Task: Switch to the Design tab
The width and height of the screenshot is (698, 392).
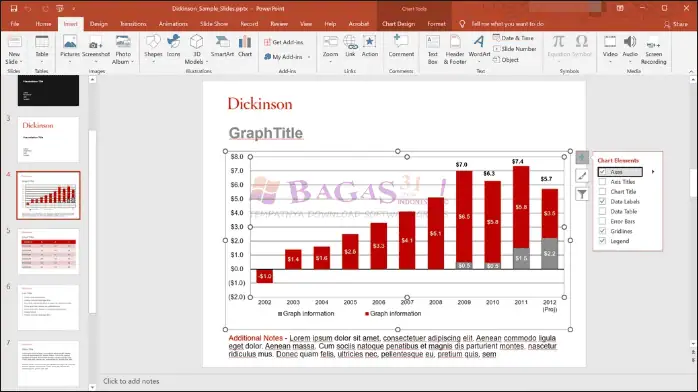Action: (x=99, y=24)
